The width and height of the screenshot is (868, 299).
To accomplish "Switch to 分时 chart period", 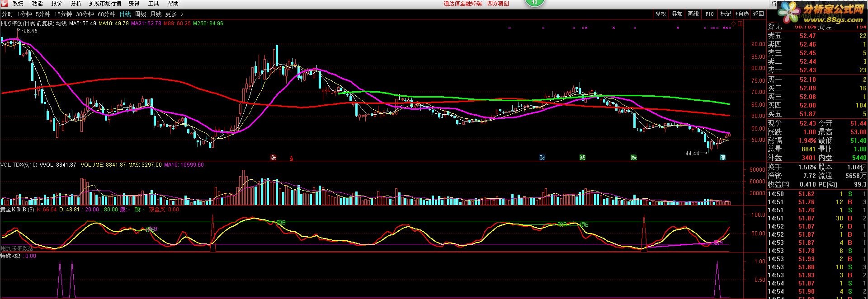I will [x=7, y=14].
